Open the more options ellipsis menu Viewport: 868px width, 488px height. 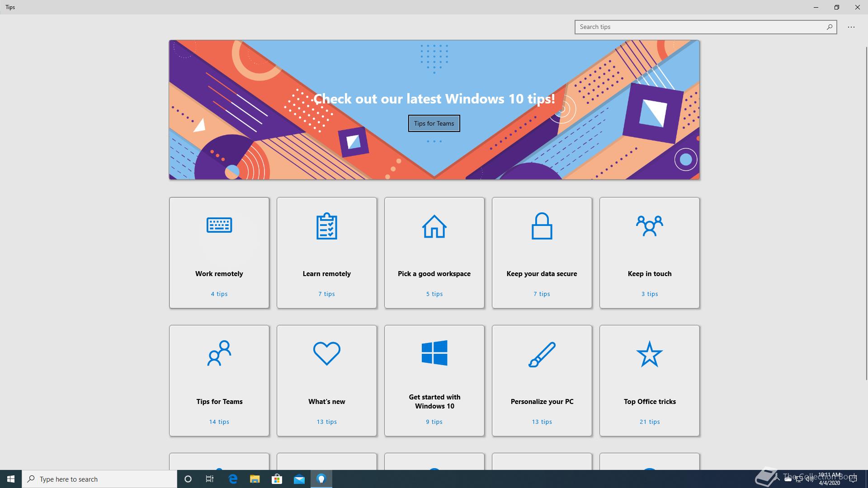pos(851,27)
